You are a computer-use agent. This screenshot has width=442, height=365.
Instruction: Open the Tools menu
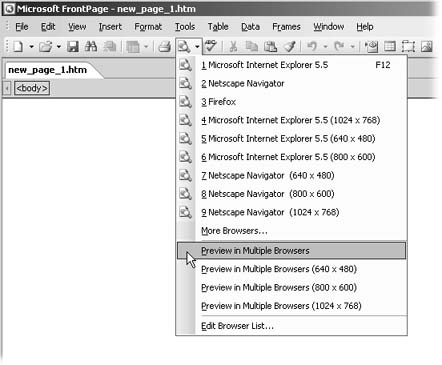(185, 27)
